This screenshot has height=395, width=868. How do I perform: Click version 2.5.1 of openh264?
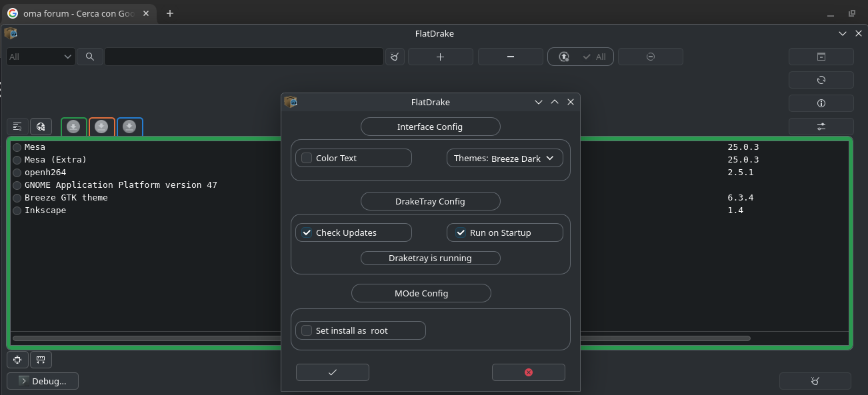741,173
